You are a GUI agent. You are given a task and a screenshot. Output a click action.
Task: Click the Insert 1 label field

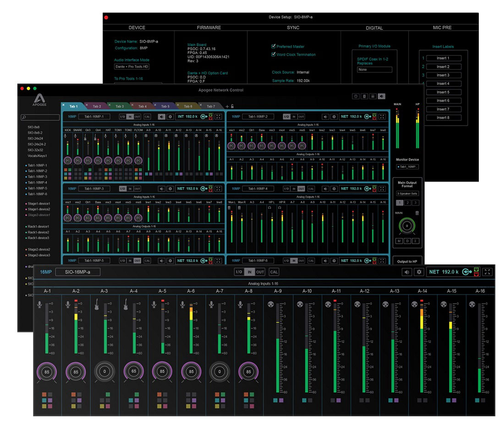click(443, 58)
